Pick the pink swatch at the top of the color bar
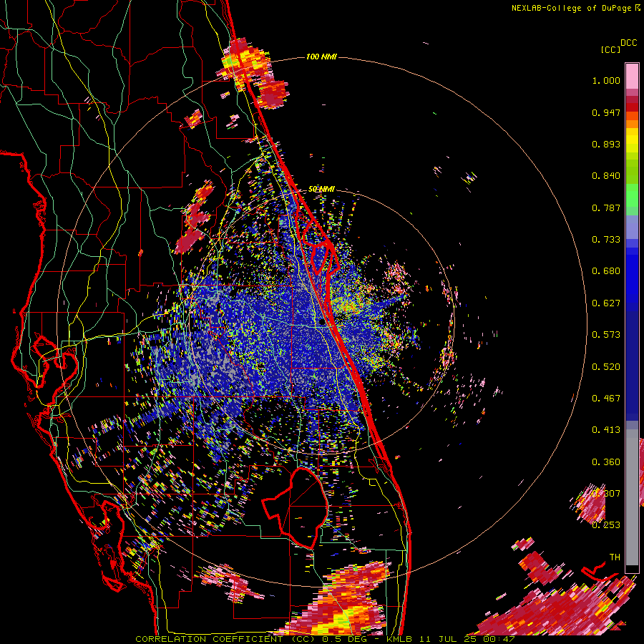 pos(632,76)
